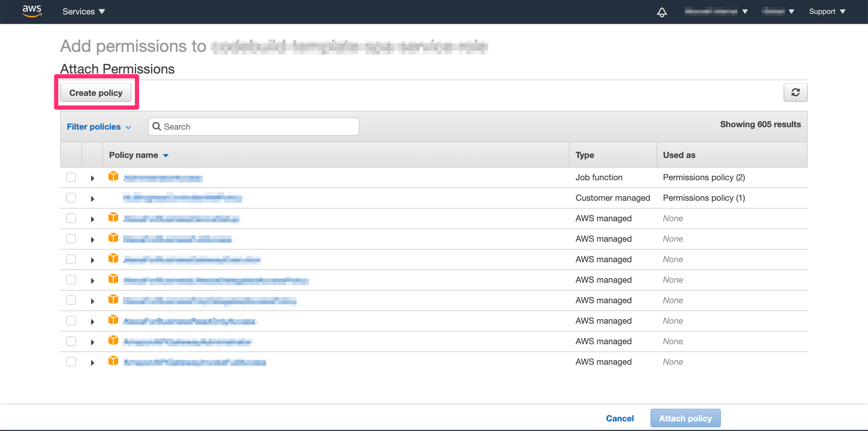Click the AWS logo home icon

32,11
